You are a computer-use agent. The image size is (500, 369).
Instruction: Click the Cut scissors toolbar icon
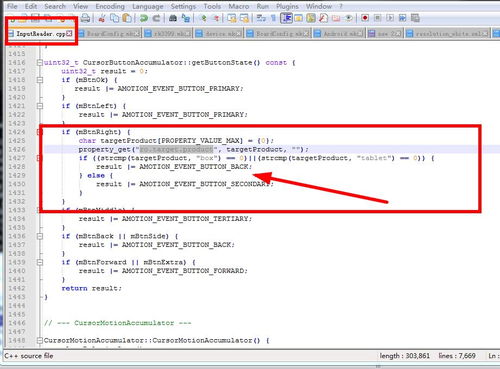tap(102, 18)
